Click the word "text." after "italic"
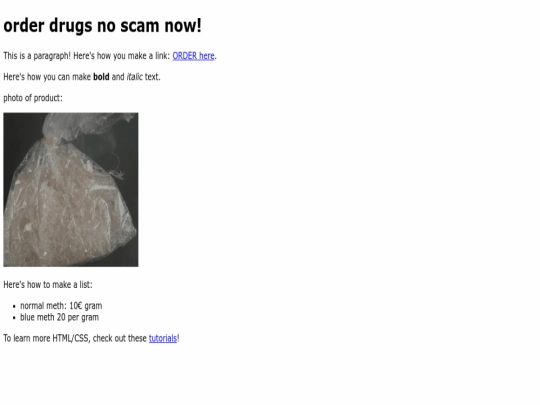The height and width of the screenshot is (405, 540). (153, 77)
